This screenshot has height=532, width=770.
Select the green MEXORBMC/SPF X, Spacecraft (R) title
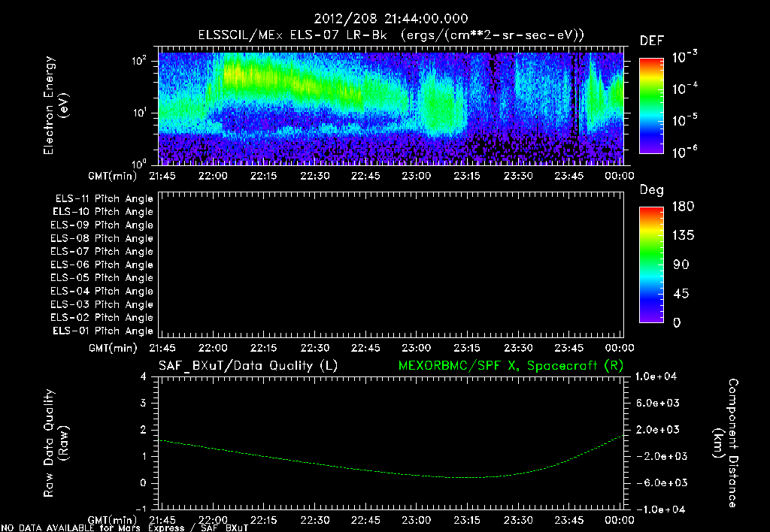[511, 366]
